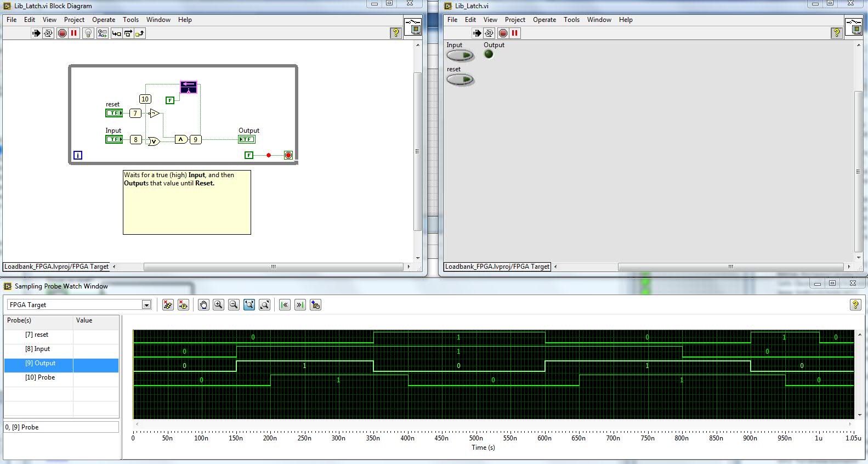Click probe number 10 on block diagram
Viewport: 868px width, 464px height.
pos(145,99)
